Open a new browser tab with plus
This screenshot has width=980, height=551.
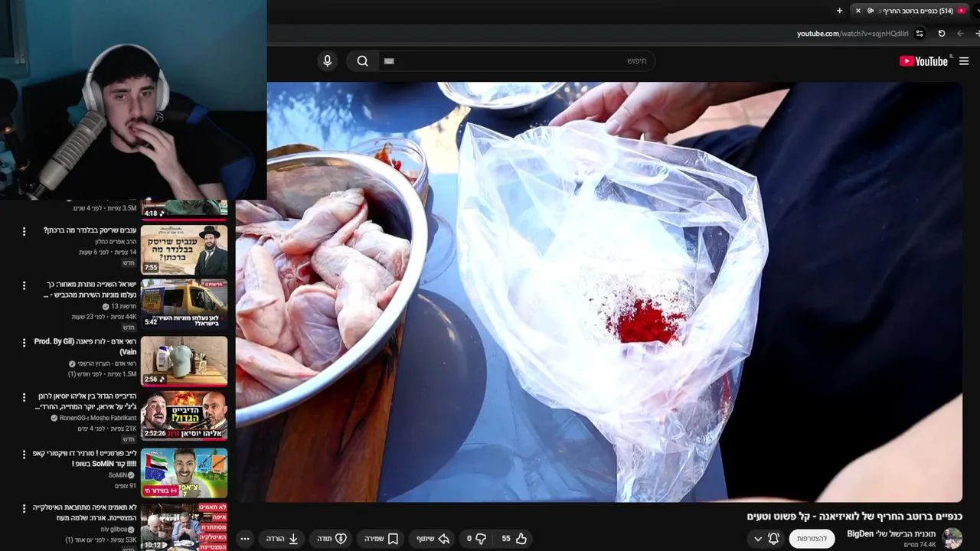[840, 11]
